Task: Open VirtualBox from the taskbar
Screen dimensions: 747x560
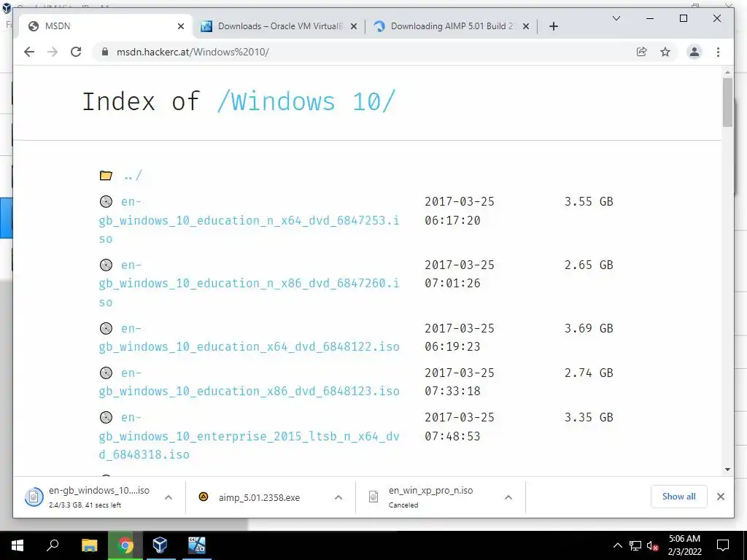Action: tap(160, 545)
